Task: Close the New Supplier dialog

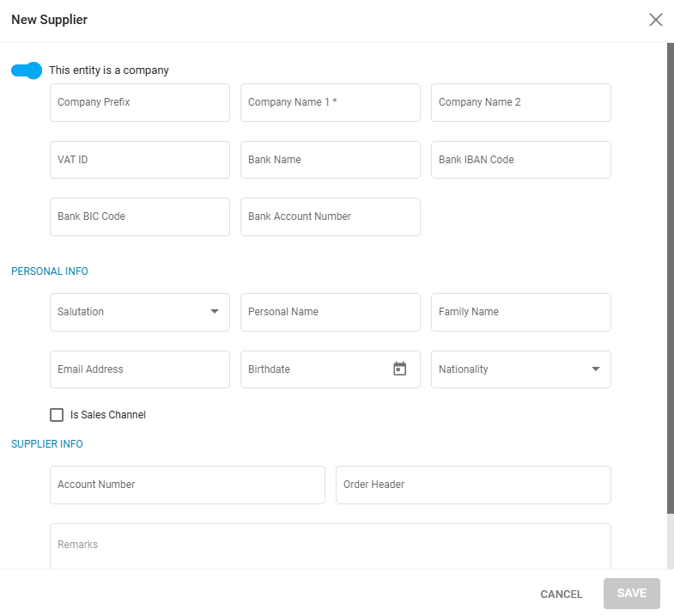Action: [656, 20]
